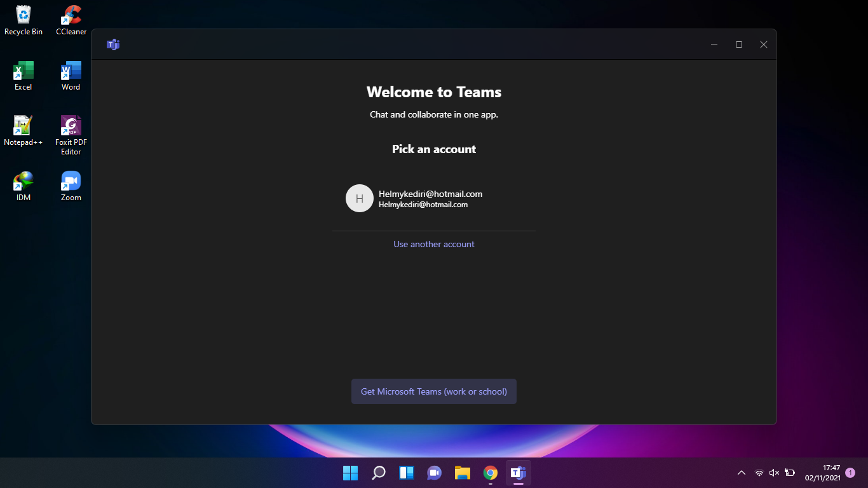Click the muted volume icon
Image resolution: width=868 pixels, height=488 pixels.
775,473
